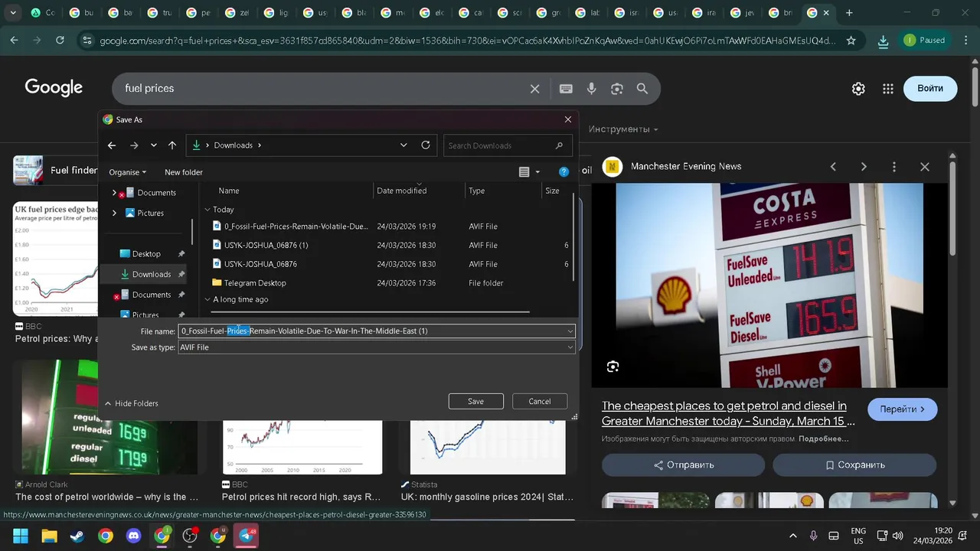
Task: Select the USYK-JOSHUA_06876 (1) file
Action: pyautogui.click(x=266, y=246)
